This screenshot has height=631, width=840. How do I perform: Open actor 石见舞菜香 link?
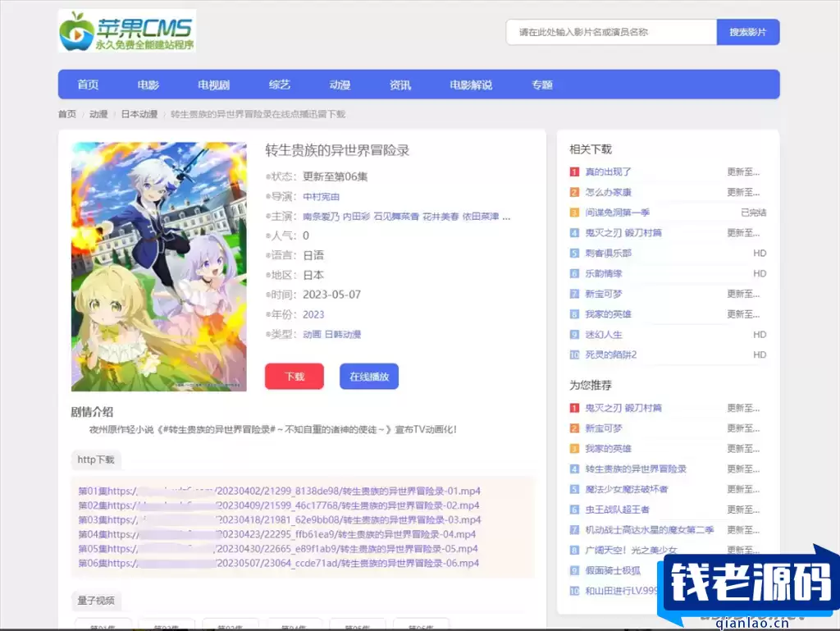click(396, 217)
